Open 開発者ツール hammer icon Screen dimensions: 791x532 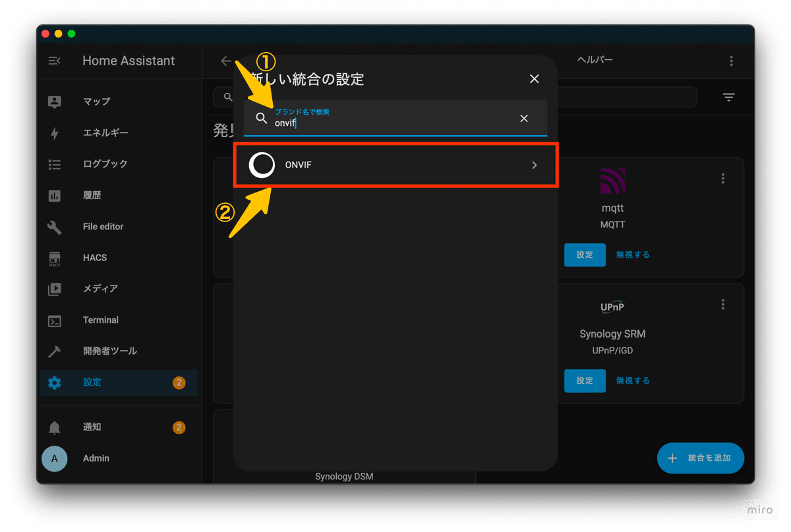coord(55,351)
